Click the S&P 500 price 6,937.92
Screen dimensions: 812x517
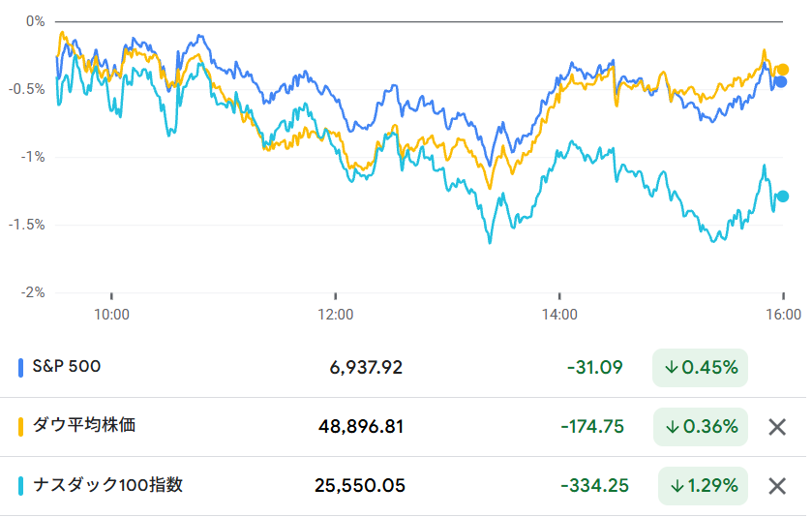coord(366,368)
